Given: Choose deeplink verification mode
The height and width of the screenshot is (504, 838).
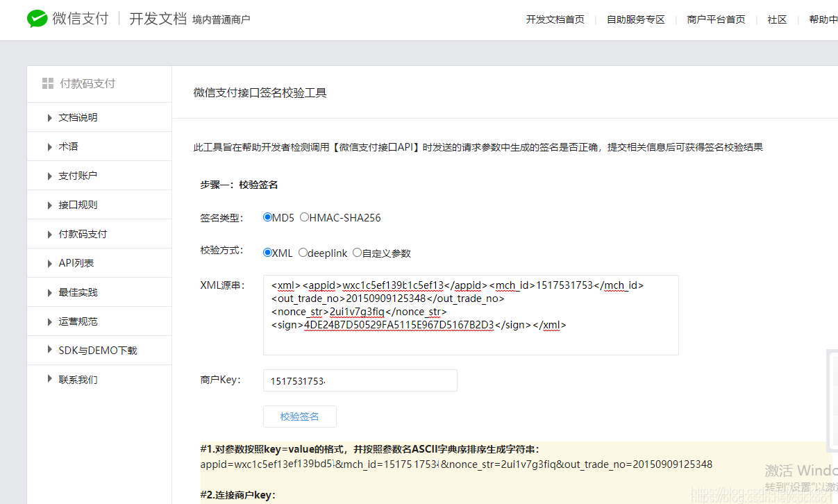Looking at the screenshot, I should tap(303, 253).
